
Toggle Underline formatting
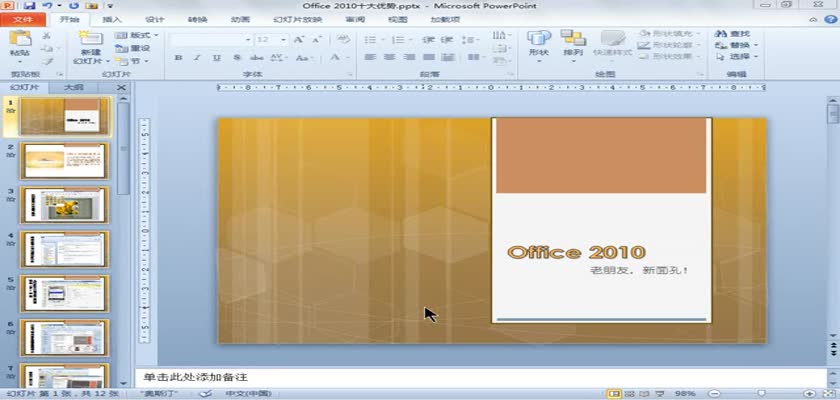coord(216,57)
